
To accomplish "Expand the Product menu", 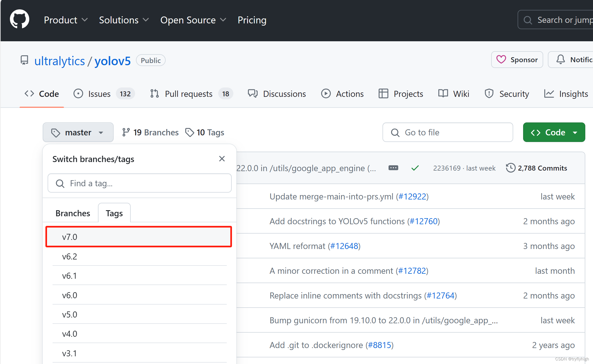I will pos(66,20).
